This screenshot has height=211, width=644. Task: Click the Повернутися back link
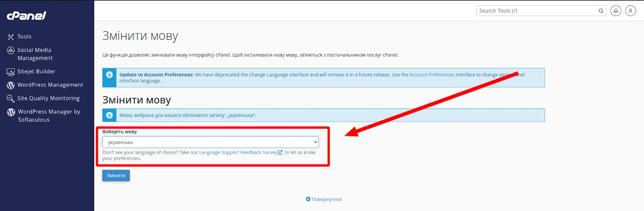pos(326,199)
